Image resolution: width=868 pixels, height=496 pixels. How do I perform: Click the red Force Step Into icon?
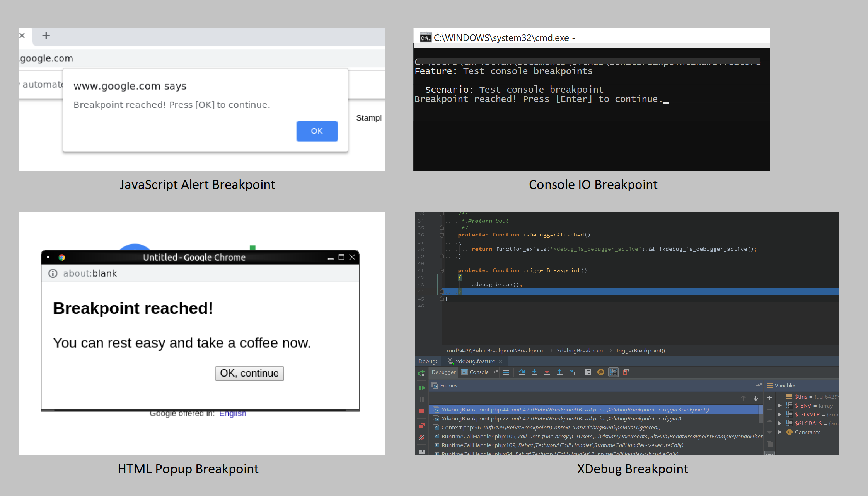click(547, 372)
